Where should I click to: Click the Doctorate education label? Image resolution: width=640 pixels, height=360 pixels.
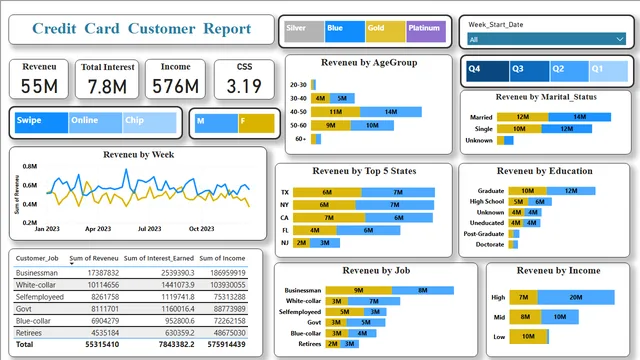(490, 244)
